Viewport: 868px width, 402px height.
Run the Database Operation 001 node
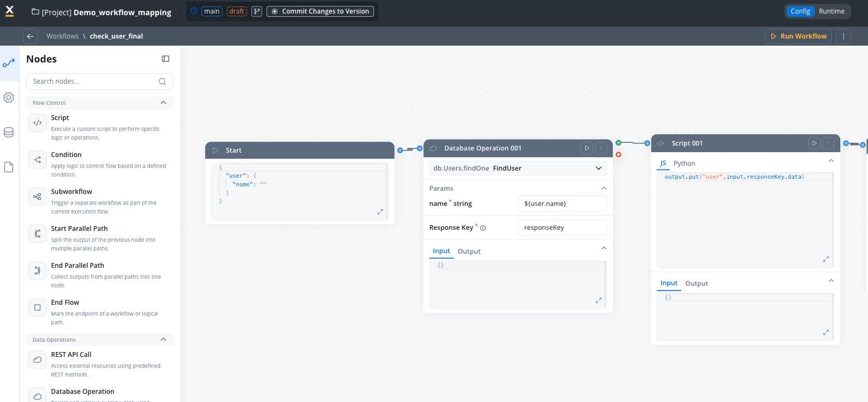586,148
